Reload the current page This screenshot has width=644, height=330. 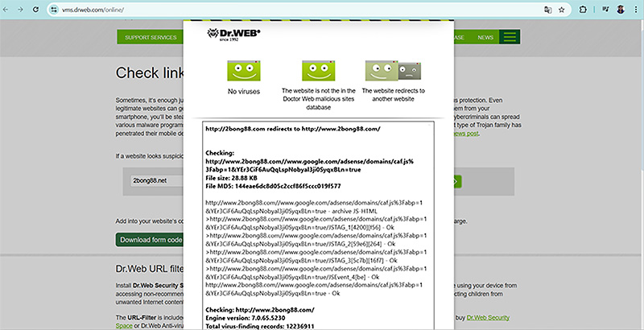[x=35, y=10]
